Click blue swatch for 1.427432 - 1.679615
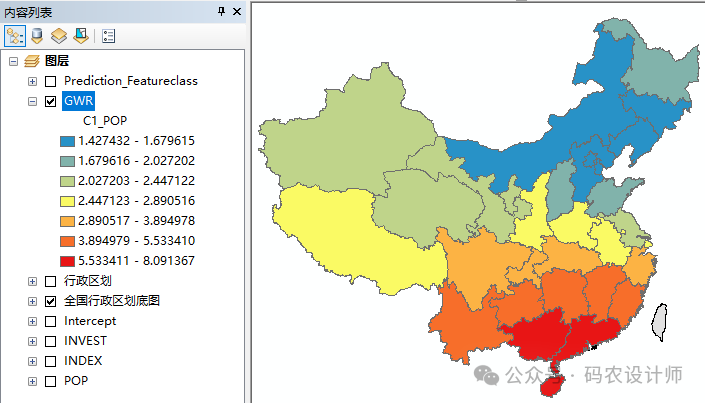 [67, 141]
